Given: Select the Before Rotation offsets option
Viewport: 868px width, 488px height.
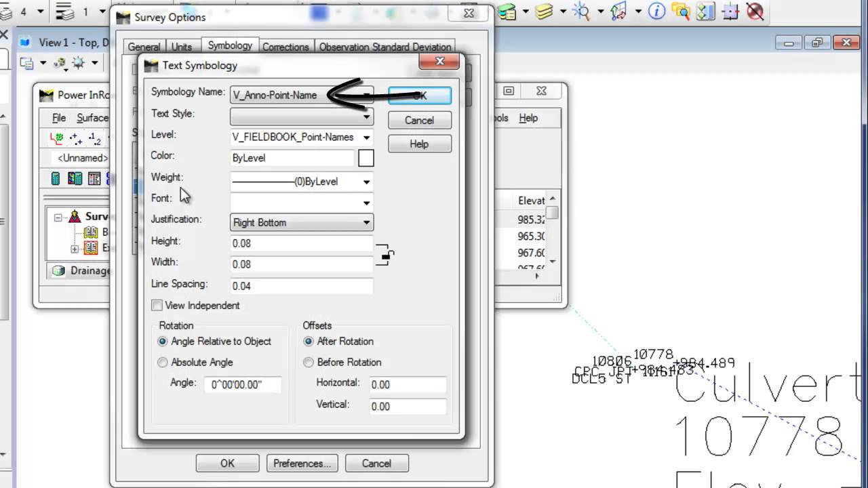Looking at the screenshot, I should click(x=309, y=363).
